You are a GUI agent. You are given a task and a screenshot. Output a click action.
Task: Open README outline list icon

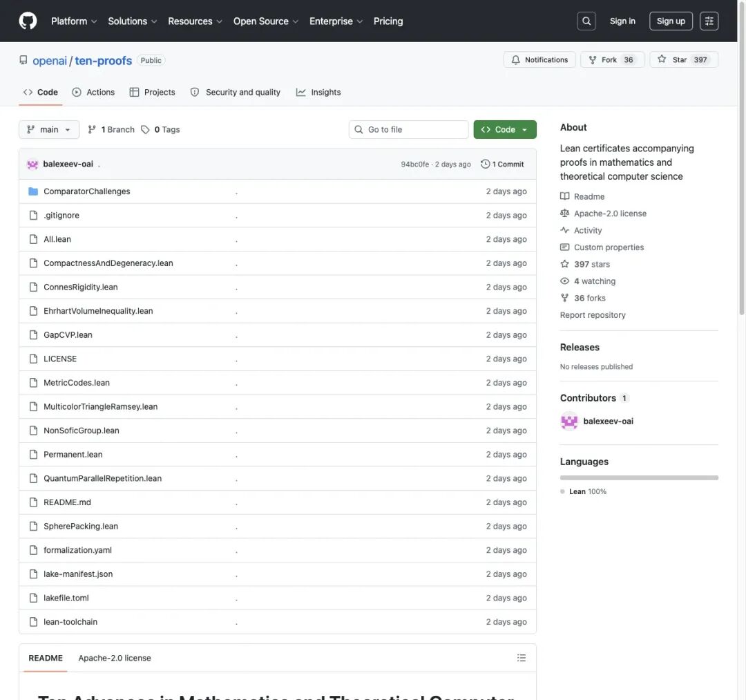522,658
